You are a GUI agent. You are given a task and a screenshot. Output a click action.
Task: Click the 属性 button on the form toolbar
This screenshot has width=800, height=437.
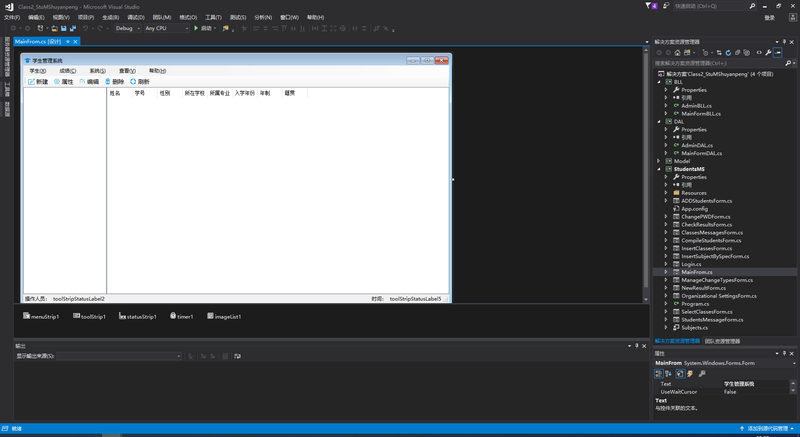[x=64, y=82]
